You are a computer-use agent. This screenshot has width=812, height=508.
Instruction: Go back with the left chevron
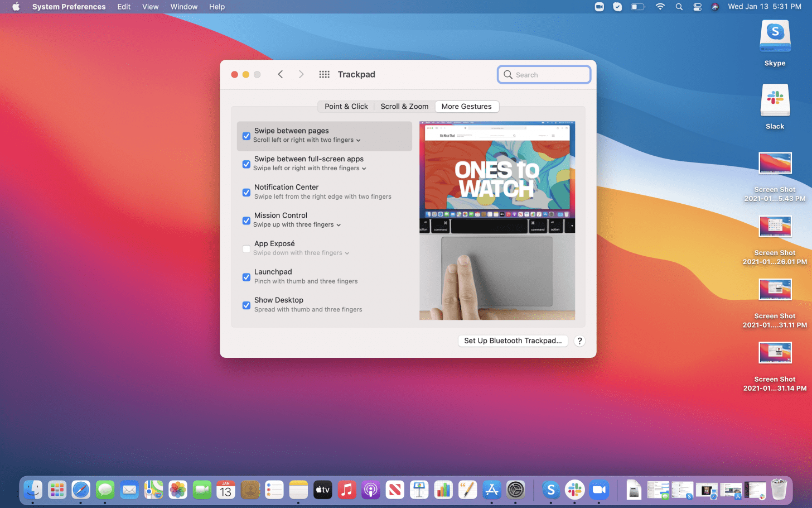(281, 74)
